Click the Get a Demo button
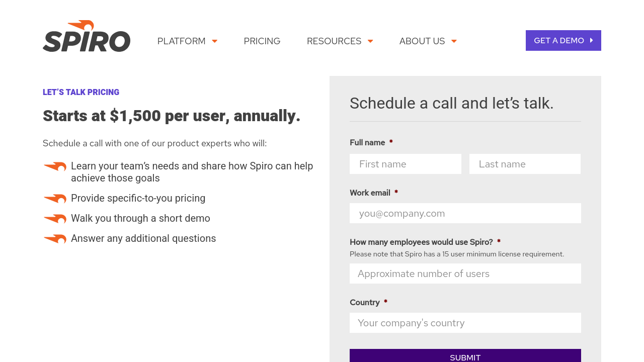 563,41
